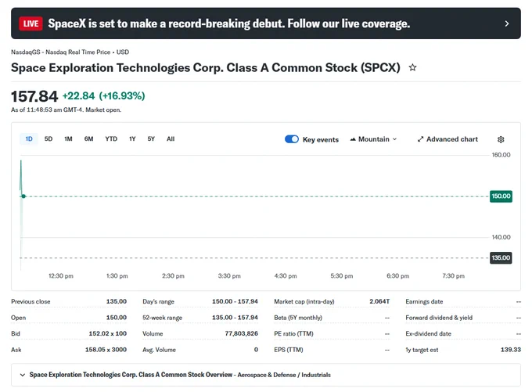Open the Advanced chart link
The width and height of the screenshot is (532, 392).
click(448, 139)
